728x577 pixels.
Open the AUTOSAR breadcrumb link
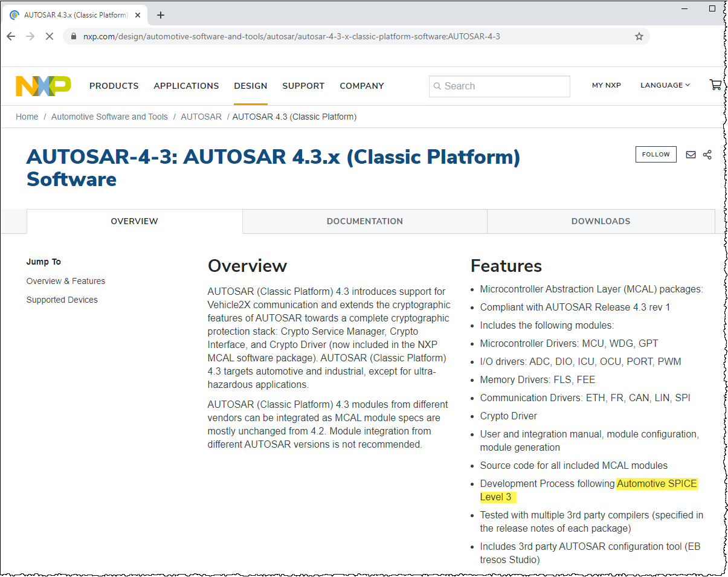201,117
